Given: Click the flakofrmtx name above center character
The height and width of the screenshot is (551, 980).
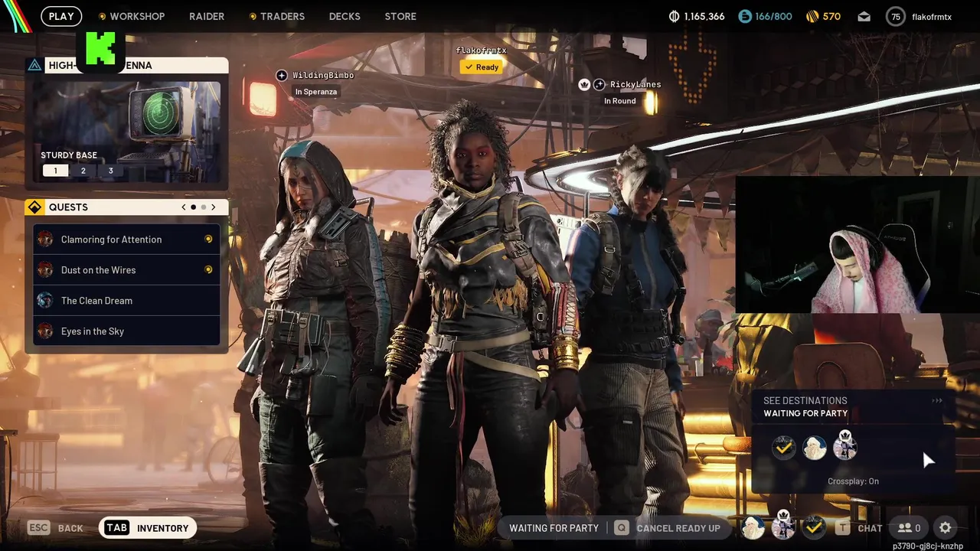Looking at the screenshot, I should coord(482,51).
